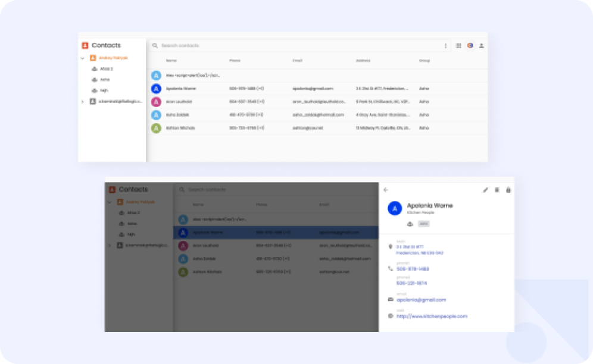Collapse the Andrey Palnyak account tree
This screenshot has height=364, width=593.
tap(83, 57)
